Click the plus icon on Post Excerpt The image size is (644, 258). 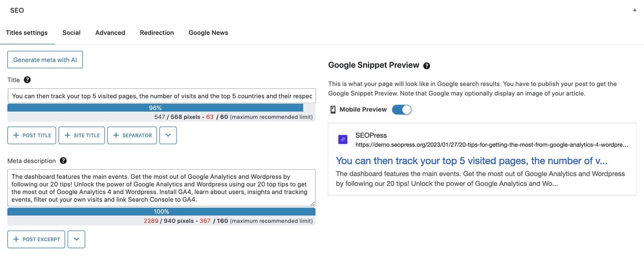tap(15, 239)
